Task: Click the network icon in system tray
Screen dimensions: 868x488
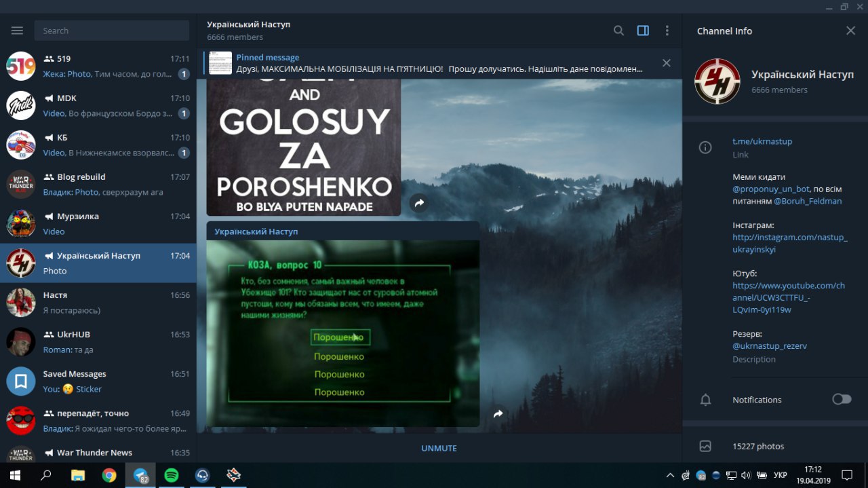Action: tap(731, 475)
